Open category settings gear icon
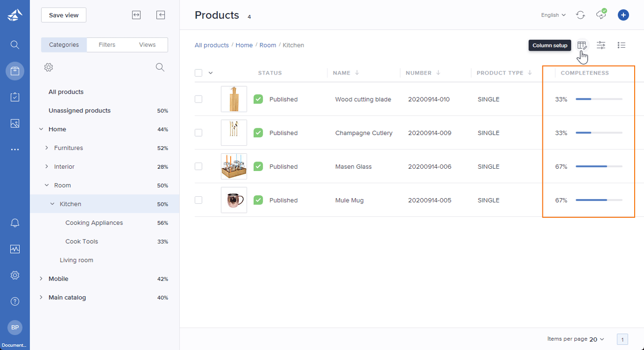This screenshot has height=350, width=644. [x=48, y=67]
